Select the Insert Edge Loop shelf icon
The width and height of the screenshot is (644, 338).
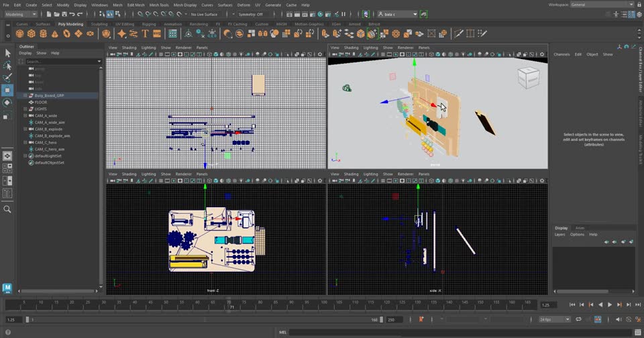click(x=470, y=34)
